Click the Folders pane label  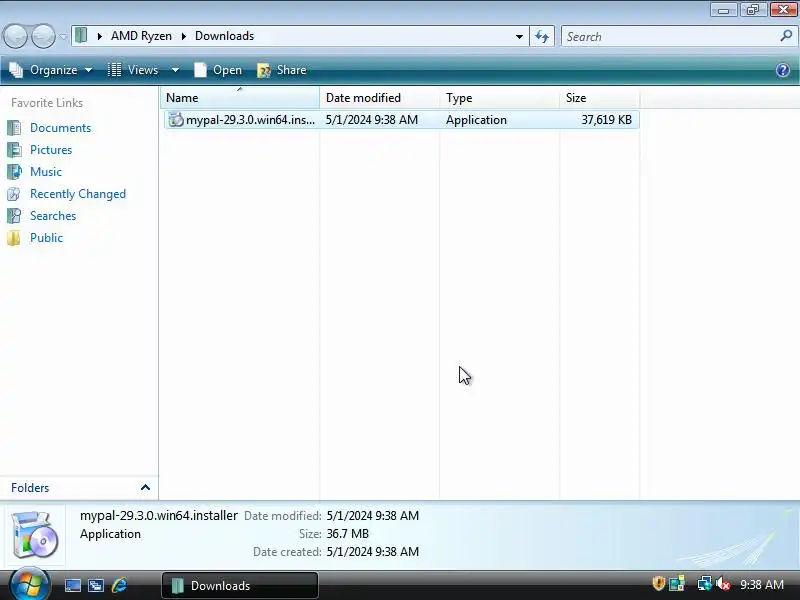click(30, 488)
